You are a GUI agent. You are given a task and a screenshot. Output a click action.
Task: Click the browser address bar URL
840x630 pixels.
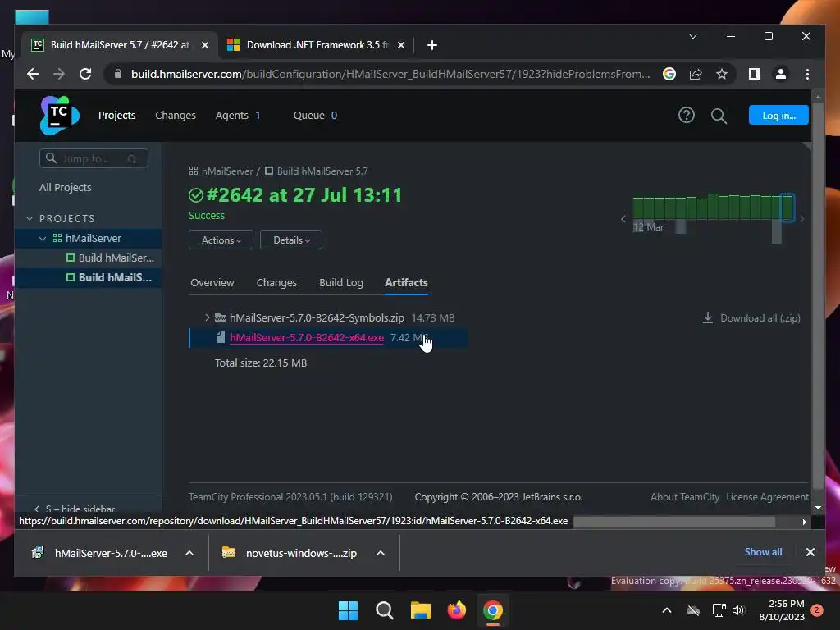(x=390, y=74)
